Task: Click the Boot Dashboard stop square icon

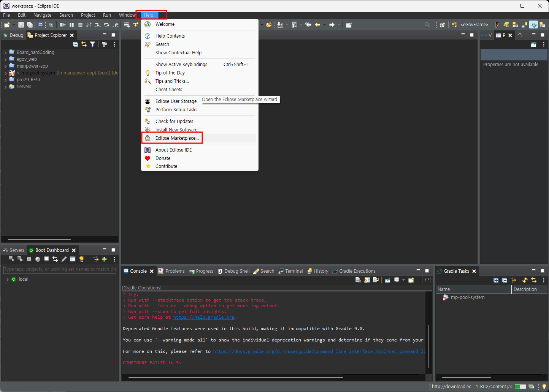Action: click(x=29, y=259)
